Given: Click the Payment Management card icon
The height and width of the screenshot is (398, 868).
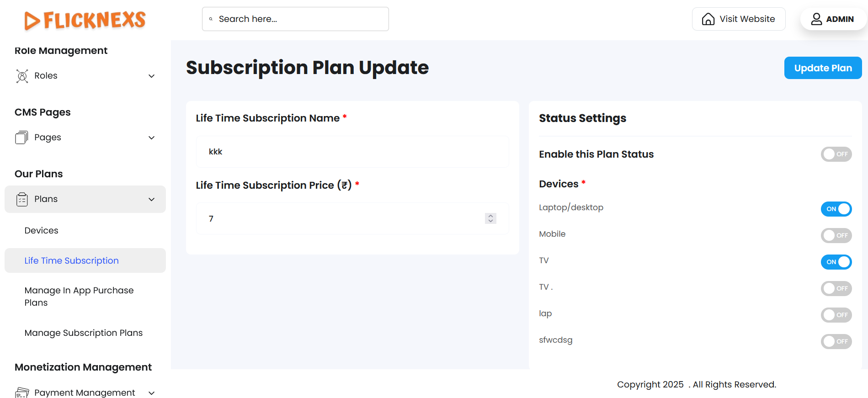Looking at the screenshot, I should (x=22, y=393).
